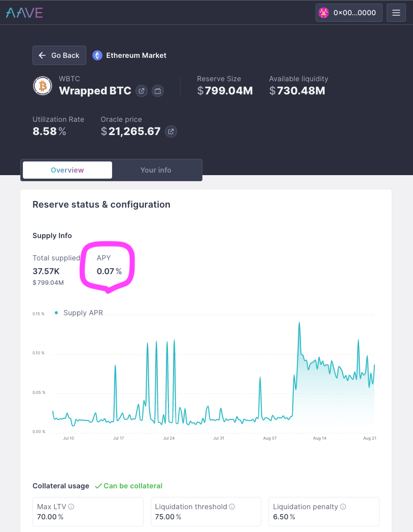Switch to the Overview tab
This screenshot has height=532, width=413.
pos(67,170)
